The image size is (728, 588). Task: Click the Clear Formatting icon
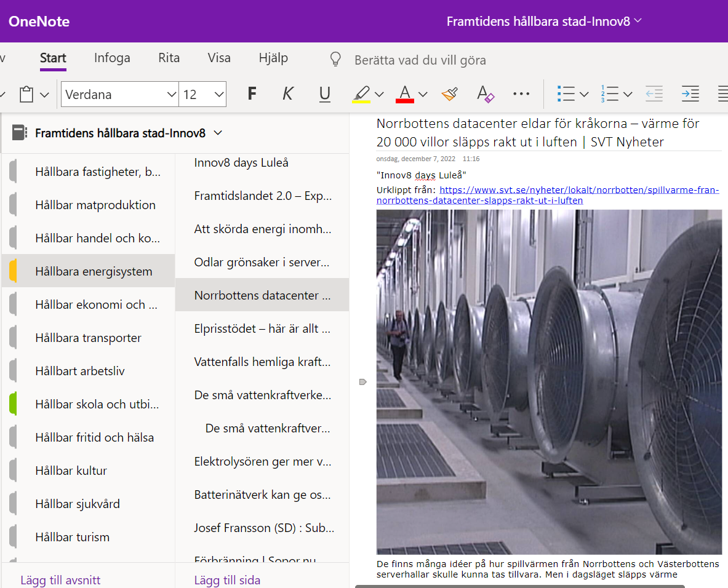(486, 93)
